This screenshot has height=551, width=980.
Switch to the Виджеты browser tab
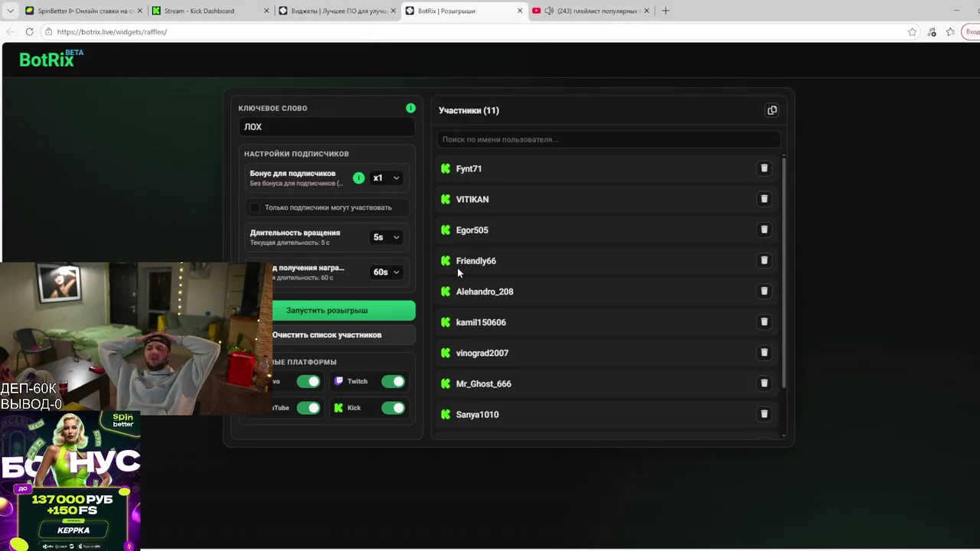[337, 11]
